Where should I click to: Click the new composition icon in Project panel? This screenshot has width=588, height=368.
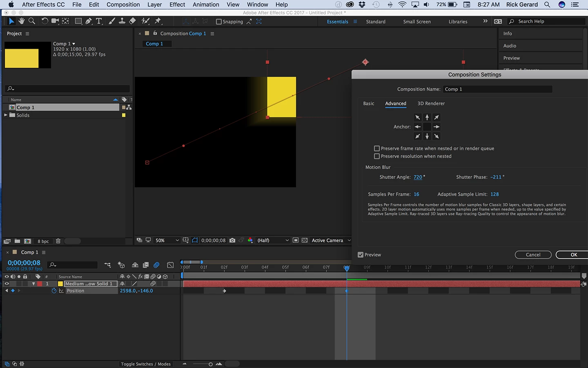[x=27, y=241]
